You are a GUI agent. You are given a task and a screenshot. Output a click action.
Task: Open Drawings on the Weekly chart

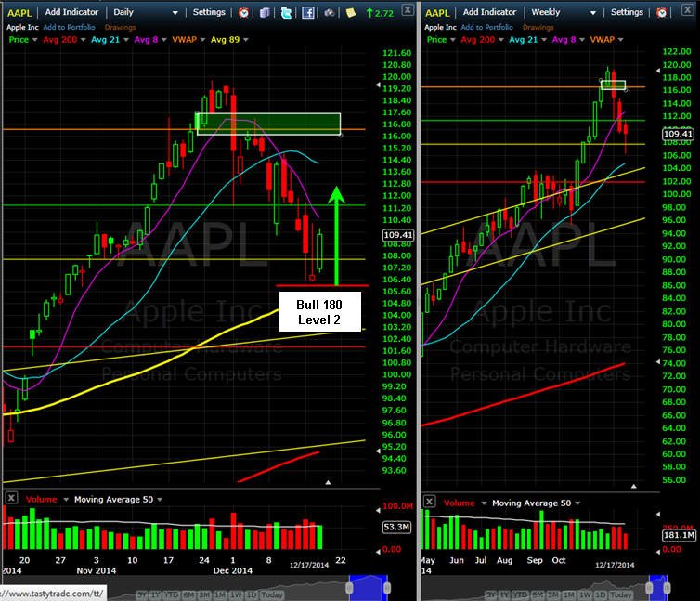[538, 27]
